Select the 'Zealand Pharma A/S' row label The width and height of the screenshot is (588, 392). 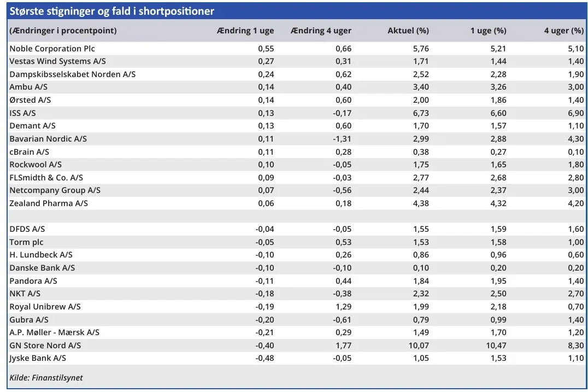49,203
